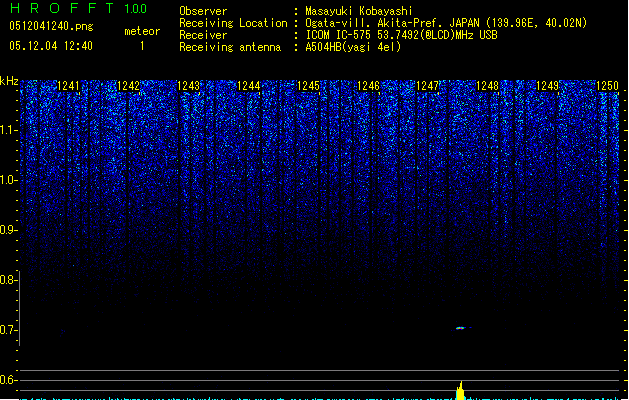The height and width of the screenshot is (400, 629).
Task: Click the Receiving Location label
Action: tap(233, 23)
